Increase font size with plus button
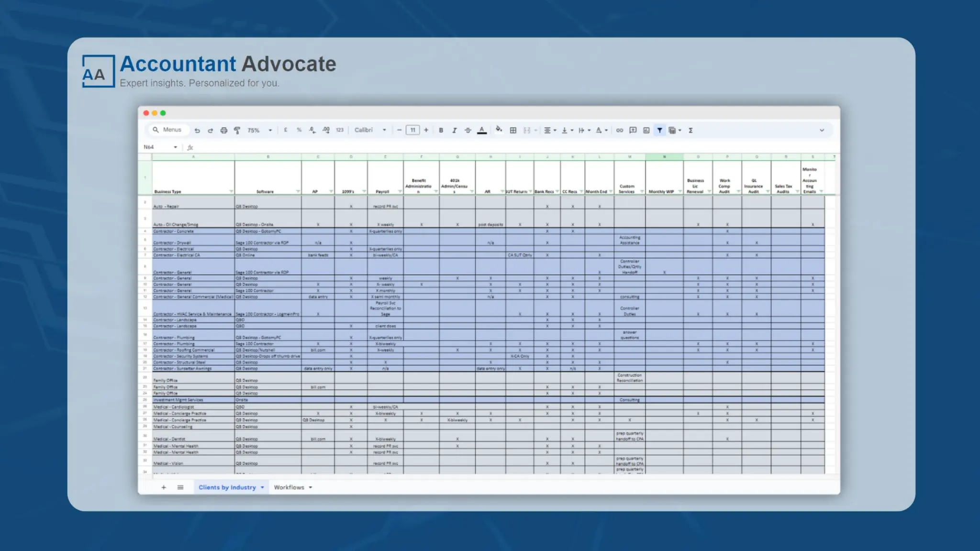Screen dimensions: 980x551 [426, 130]
